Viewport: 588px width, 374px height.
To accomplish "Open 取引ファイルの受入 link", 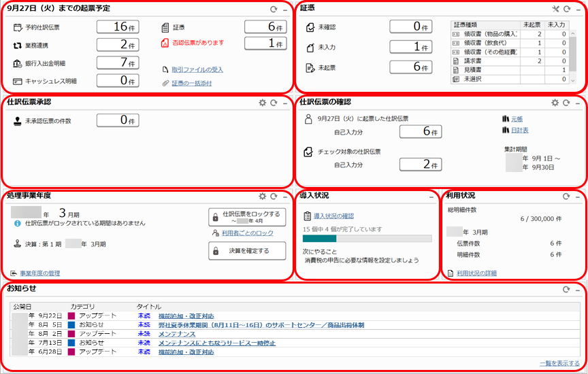I will click(x=197, y=70).
